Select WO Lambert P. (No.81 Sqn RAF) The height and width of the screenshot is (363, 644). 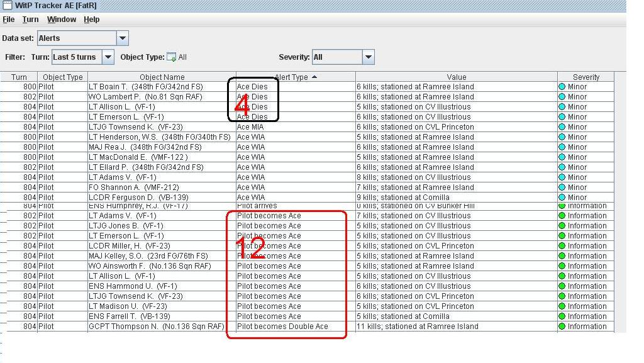click(145, 97)
